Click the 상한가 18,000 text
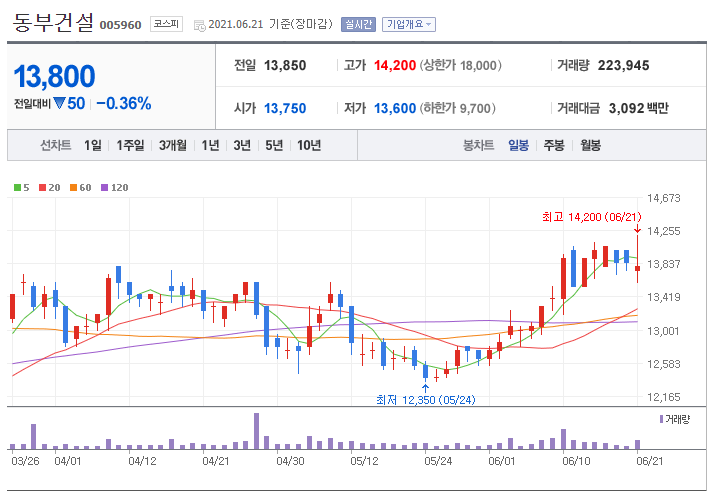The width and height of the screenshot is (707, 491). pos(460,65)
